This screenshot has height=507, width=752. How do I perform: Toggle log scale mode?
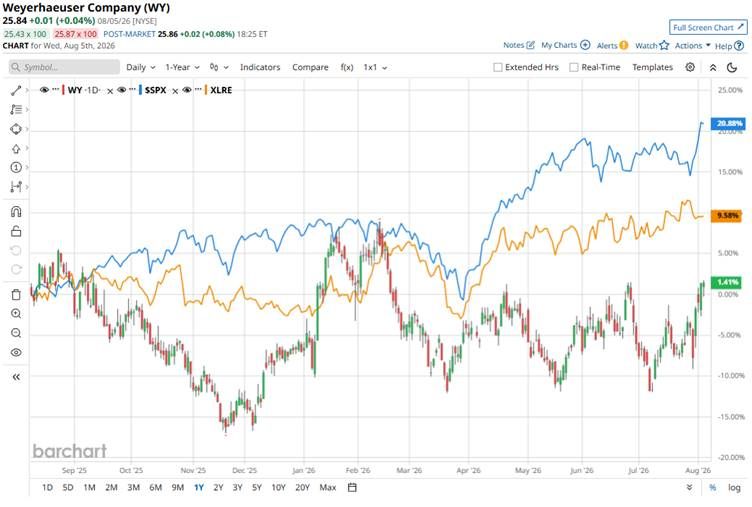(x=734, y=487)
